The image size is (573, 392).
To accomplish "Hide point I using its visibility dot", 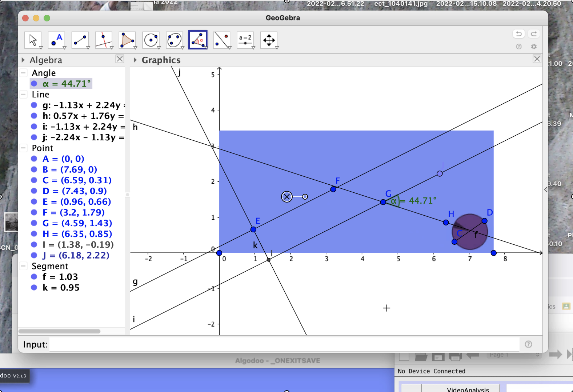I will click(34, 244).
